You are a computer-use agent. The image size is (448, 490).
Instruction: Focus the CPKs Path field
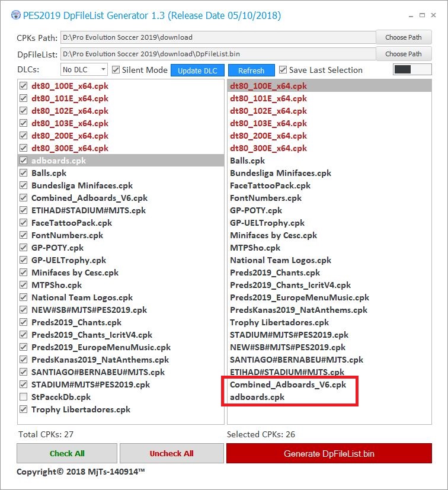click(x=218, y=37)
